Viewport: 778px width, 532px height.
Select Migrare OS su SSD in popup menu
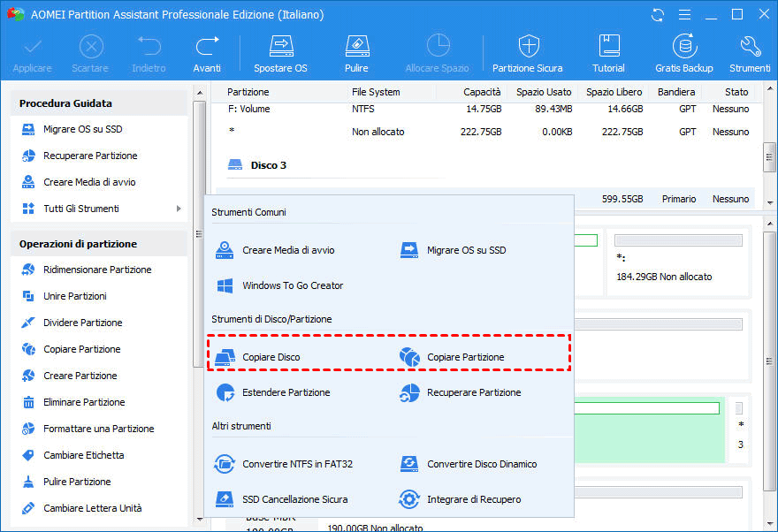(453, 250)
